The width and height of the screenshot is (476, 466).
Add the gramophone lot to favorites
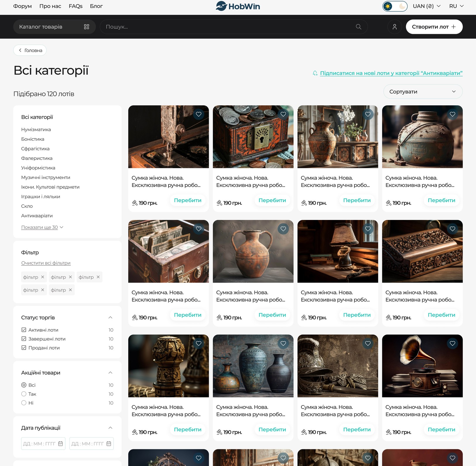pos(453,344)
